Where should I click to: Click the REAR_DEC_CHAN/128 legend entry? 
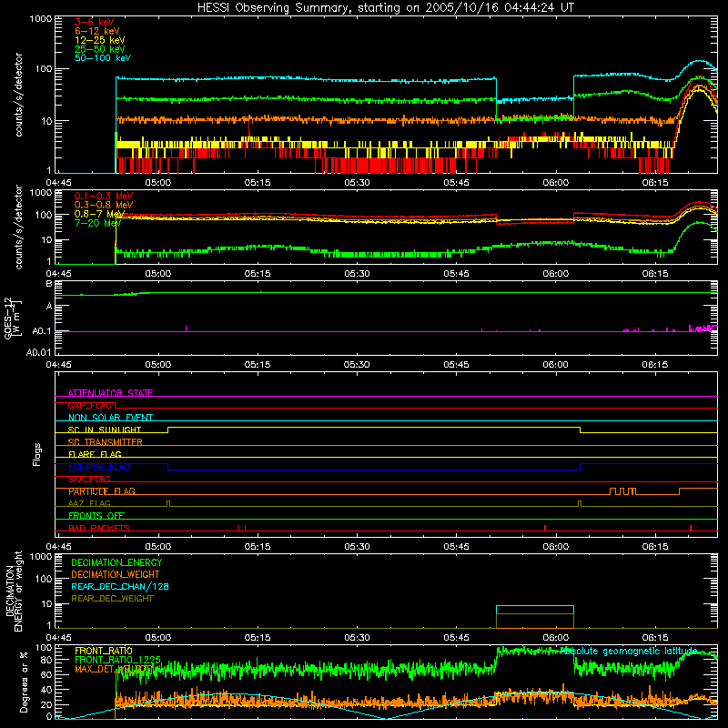click(x=120, y=586)
